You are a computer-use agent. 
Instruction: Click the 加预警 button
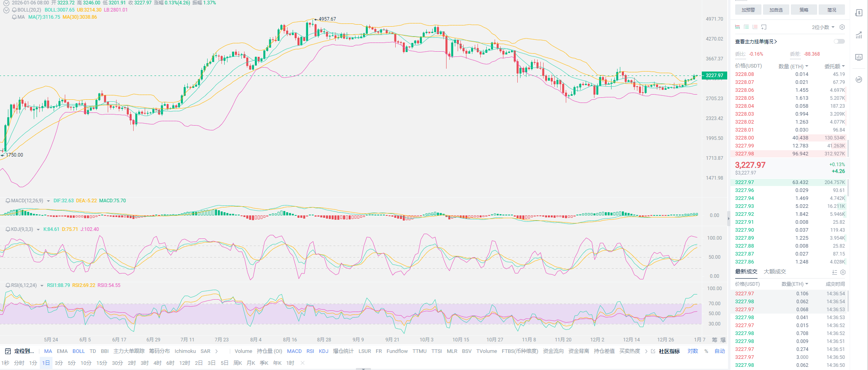pos(748,10)
